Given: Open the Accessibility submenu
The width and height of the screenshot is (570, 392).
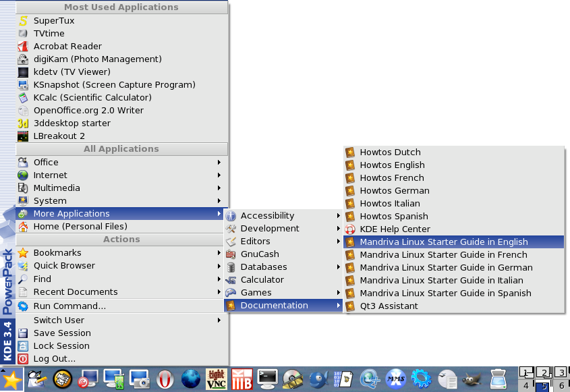Looking at the screenshot, I should 283,216.
